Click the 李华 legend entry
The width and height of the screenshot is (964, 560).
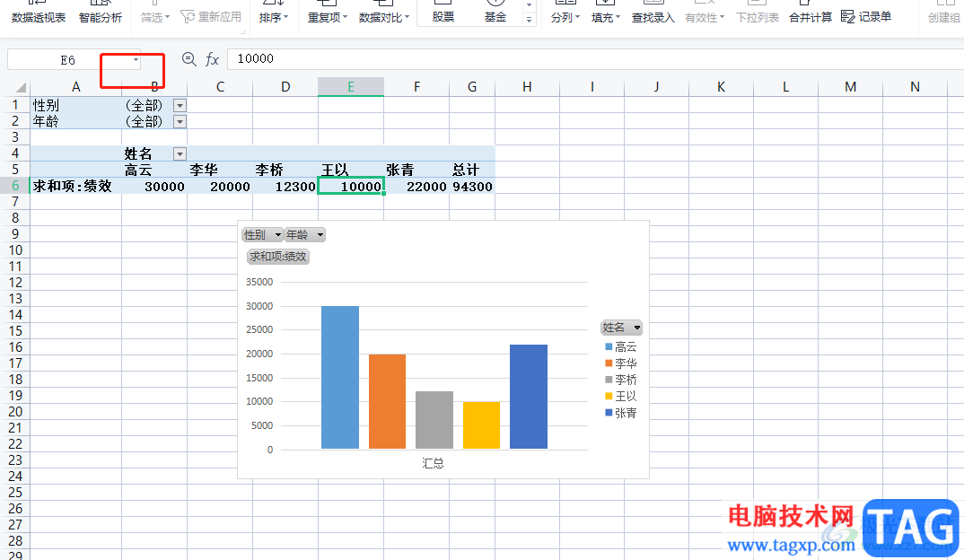point(621,363)
